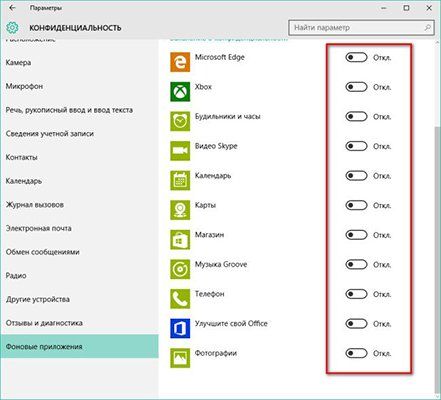This screenshot has height=400, width=441.
Task: Open Обмен сообщениями section
Action: [79, 252]
